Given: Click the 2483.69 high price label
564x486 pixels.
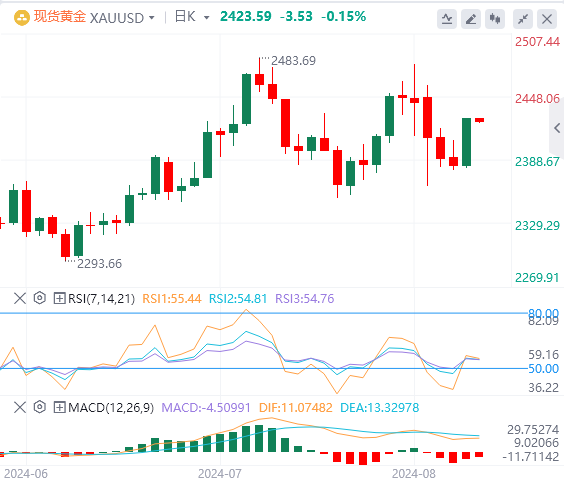Looking at the screenshot, I should coord(293,61).
